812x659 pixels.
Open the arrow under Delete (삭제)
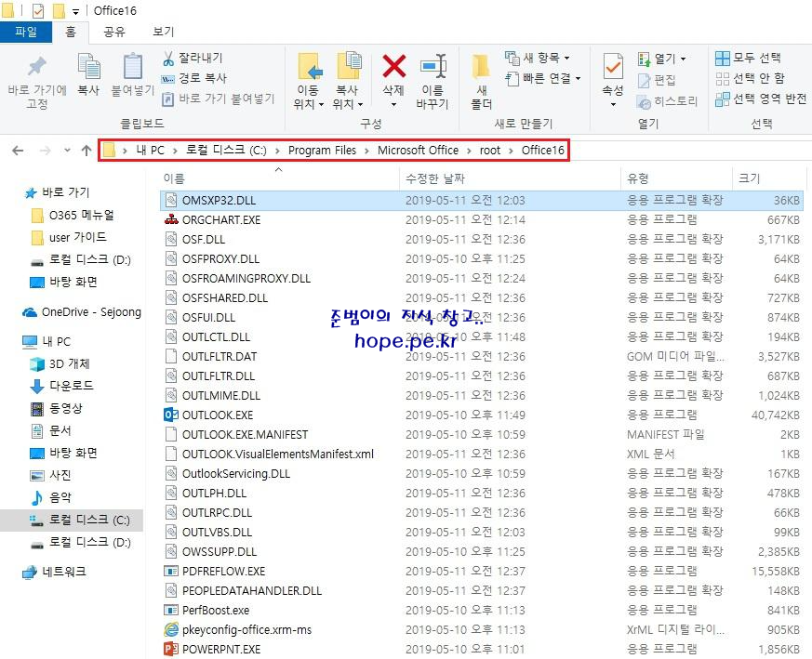[x=393, y=104]
